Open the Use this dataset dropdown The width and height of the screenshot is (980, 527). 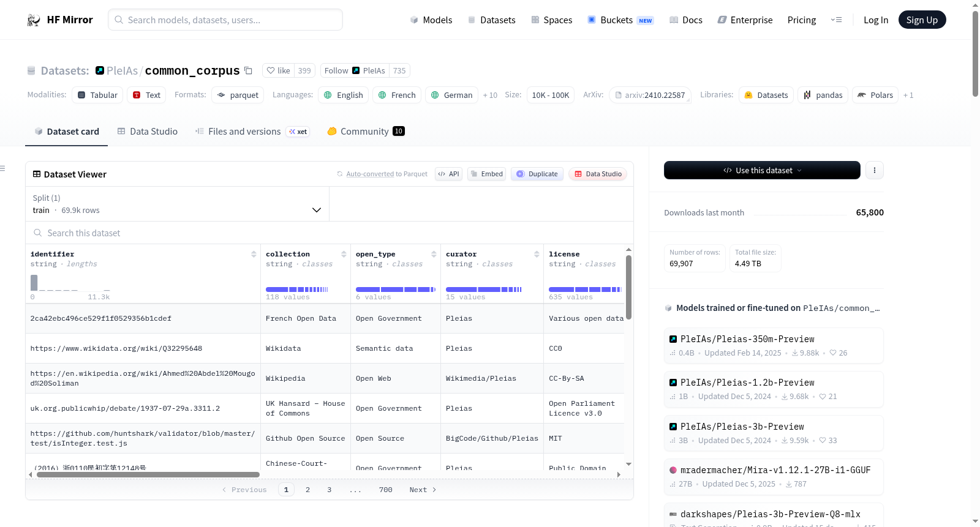[762, 170]
